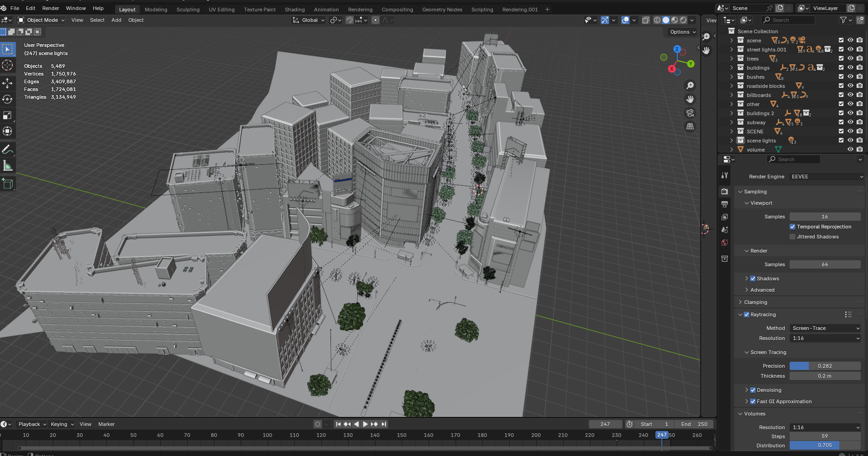Open the Output properties tab

pos(725,204)
